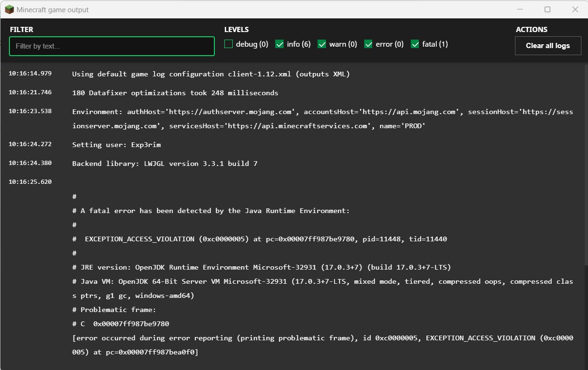Click the Problematic frame line
This screenshot has width=588, height=370.
point(114,310)
